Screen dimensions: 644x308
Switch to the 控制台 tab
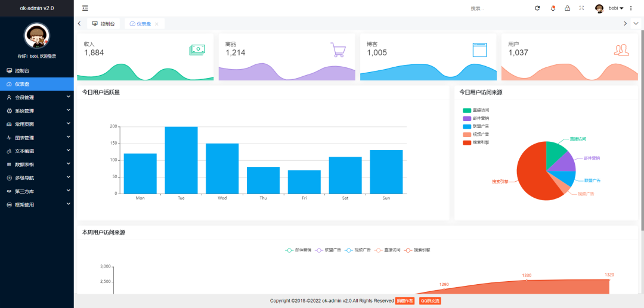(x=103, y=24)
